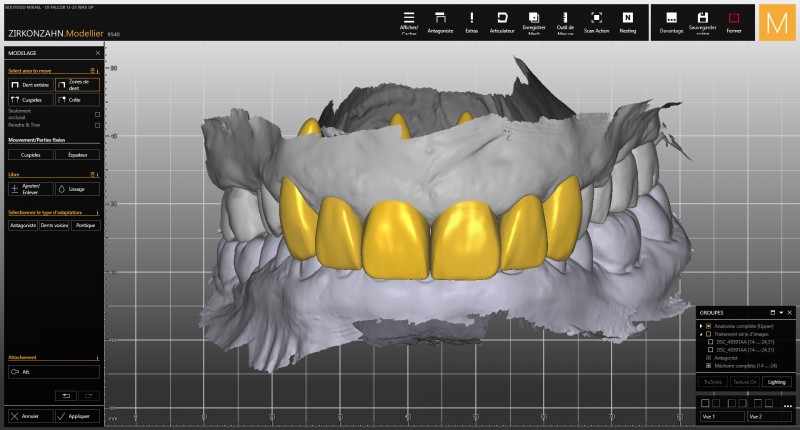
Task: Click the Antagoniste toolbar icon
Action: point(440,18)
